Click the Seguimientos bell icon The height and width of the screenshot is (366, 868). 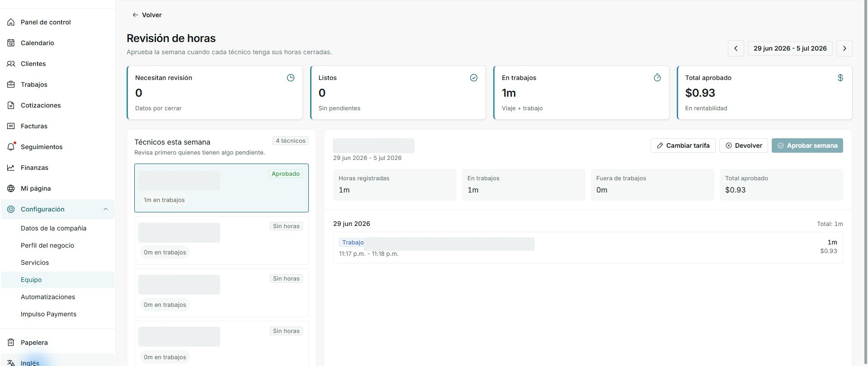point(11,147)
